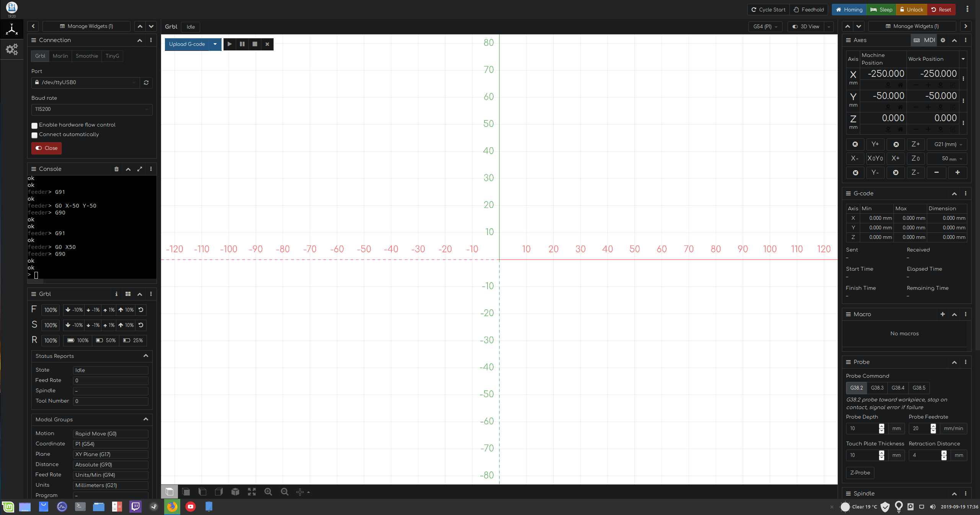
Task: Open the Baud rate dropdown
Action: coord(92,109)
